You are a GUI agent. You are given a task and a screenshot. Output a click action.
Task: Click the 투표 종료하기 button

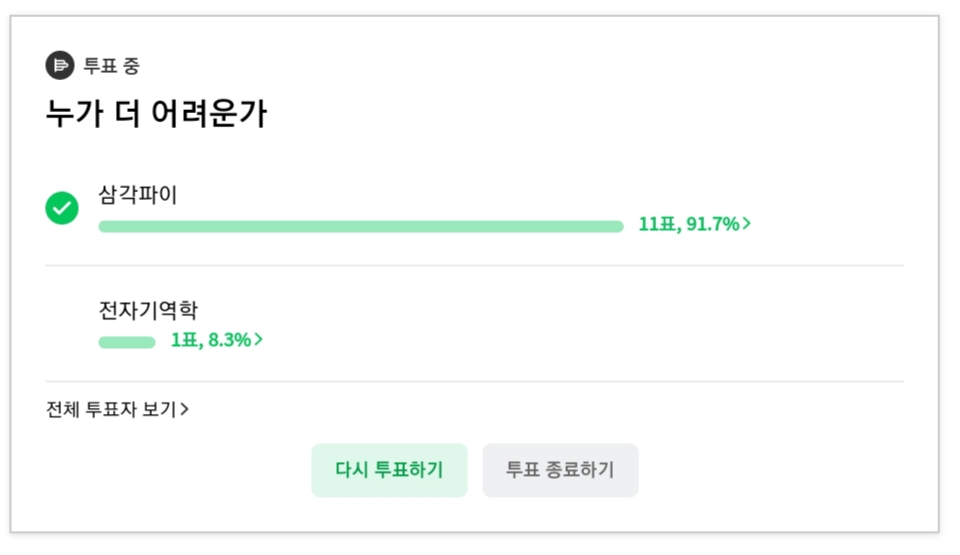click(560, 470)
